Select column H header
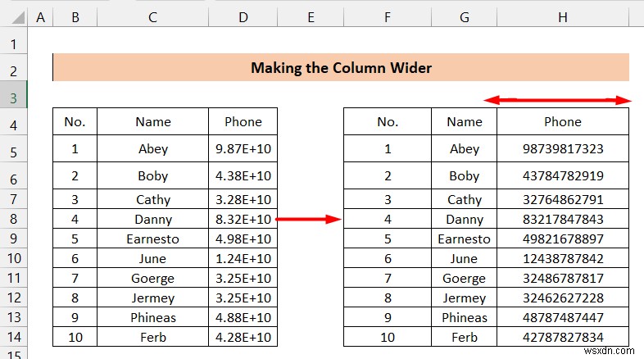Screen dimensions: 644x359 pyautogui.click(x=563, y=17)
